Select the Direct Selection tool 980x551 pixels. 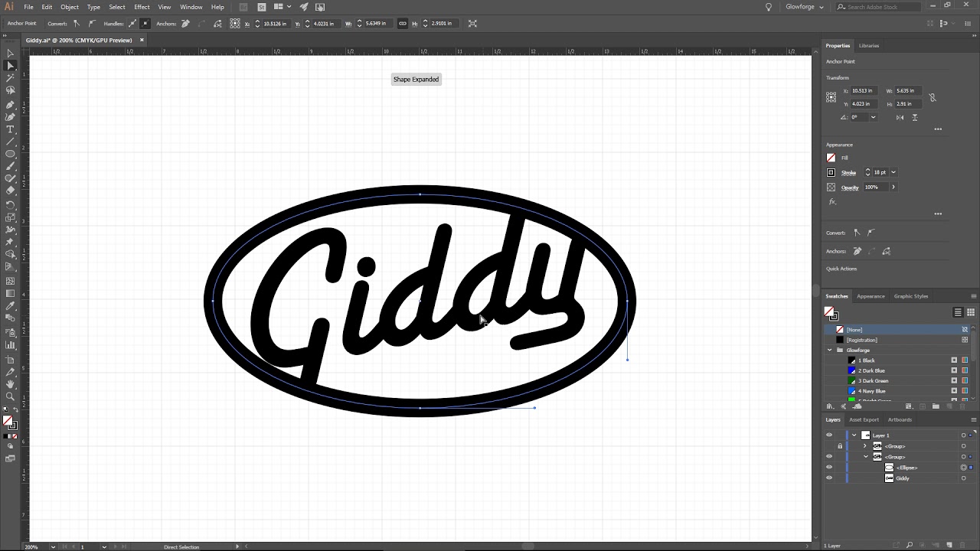click(10, 66)
